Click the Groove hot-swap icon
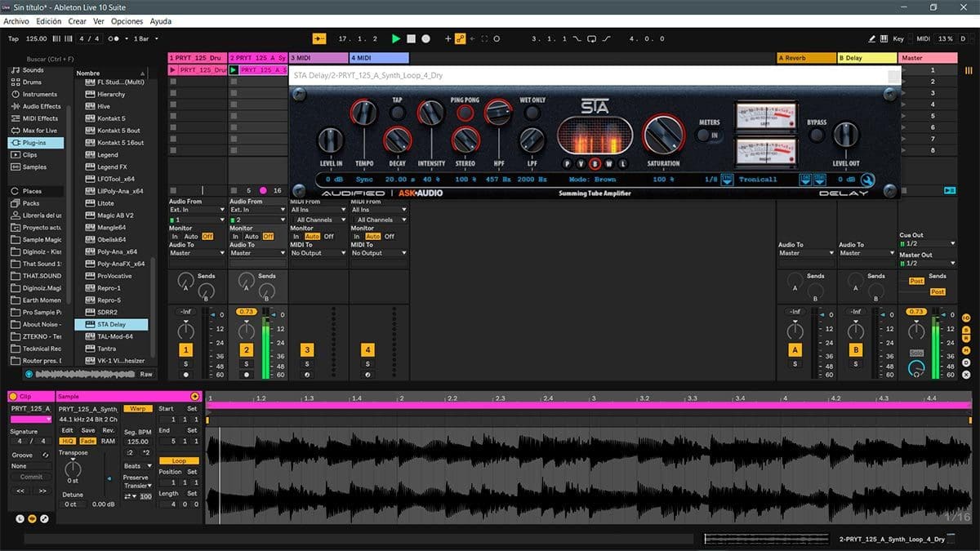The image size is (980, 551). coord(46,455)
